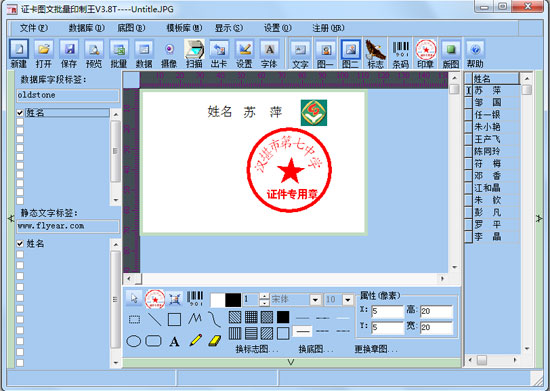Insert a seal with 印章 toolbar icon

pos(426,54)
